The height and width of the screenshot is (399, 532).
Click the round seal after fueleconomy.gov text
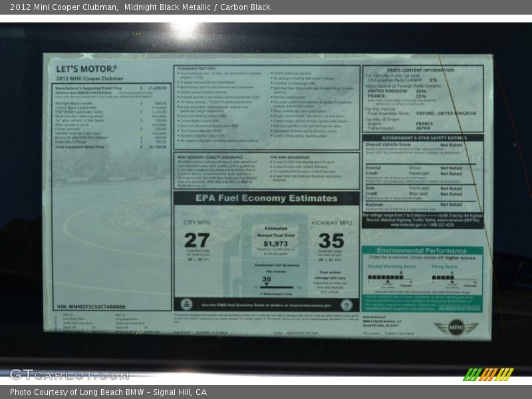[346, 305]
